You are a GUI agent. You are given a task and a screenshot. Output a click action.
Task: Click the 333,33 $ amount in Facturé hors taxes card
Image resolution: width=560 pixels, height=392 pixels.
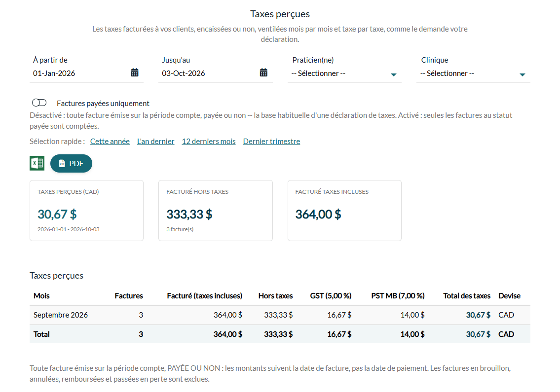(189, 214)
